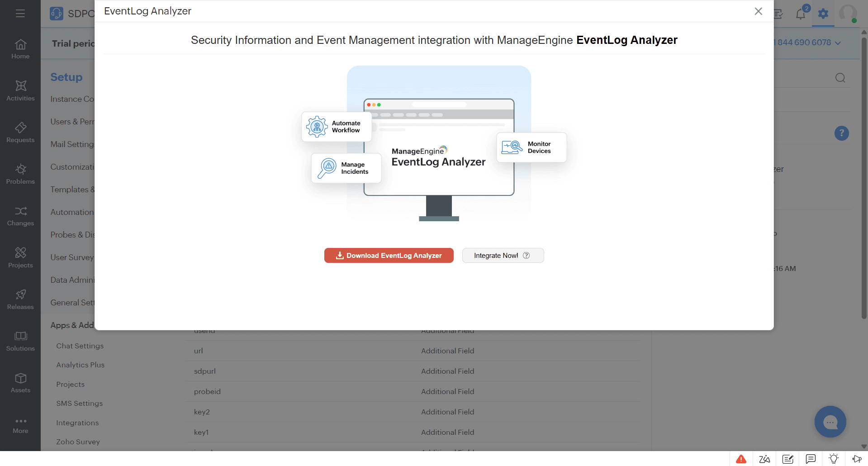Open Home in left sidebar

pos(20,49)
